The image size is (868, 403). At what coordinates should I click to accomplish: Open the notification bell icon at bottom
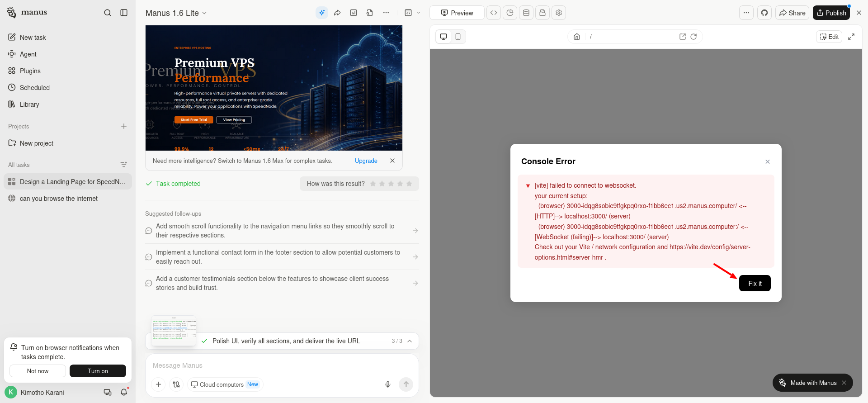click(124, 392)
